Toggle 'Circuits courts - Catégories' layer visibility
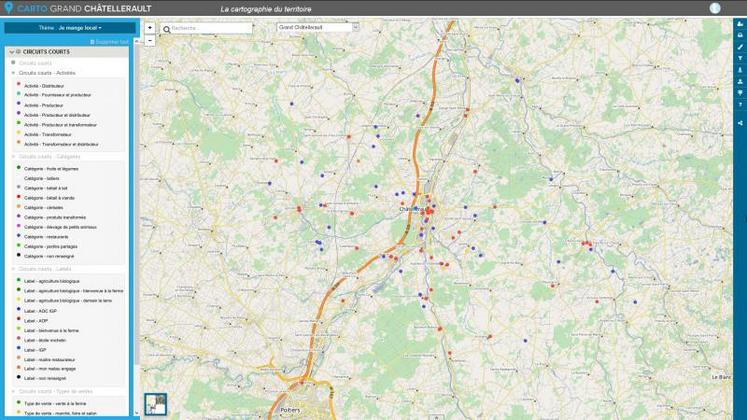Screen dimensions: 747x420 click(14, 157)
